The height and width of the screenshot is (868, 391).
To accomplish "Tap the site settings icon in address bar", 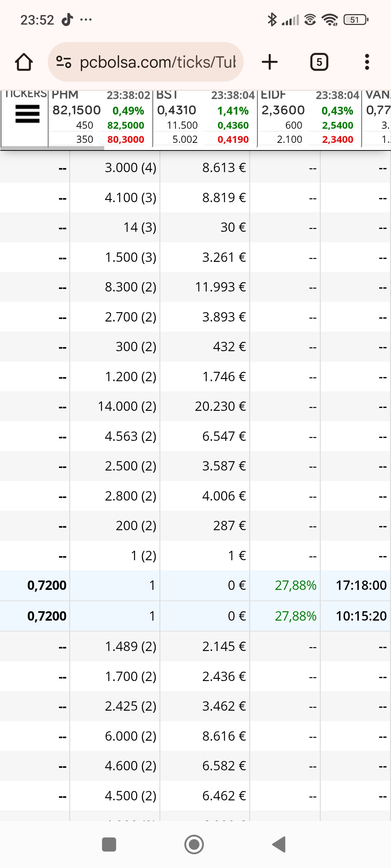I will tap(64, 62).
